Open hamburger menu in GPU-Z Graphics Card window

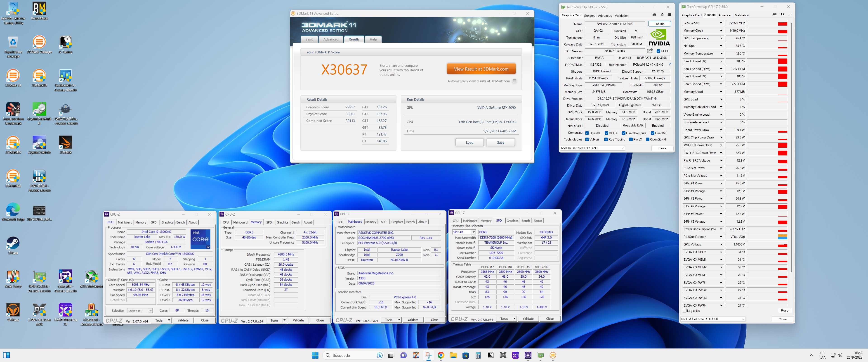(x=670, y=15)
